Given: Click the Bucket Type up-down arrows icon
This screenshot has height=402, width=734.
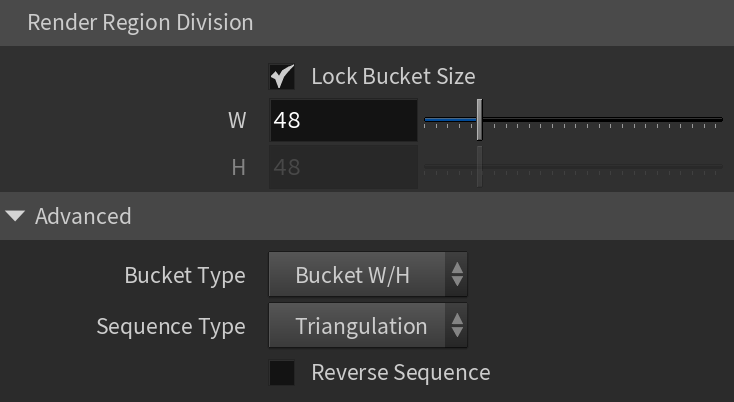Looking at the screenshot, I should tap(457, 275).
